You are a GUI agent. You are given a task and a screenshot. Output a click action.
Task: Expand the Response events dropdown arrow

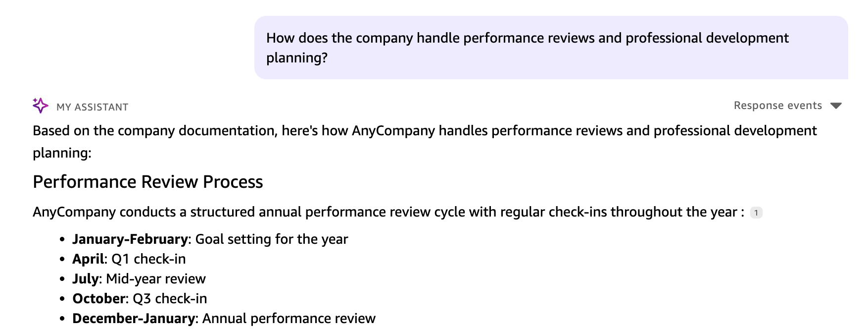(x=836, y=106)
